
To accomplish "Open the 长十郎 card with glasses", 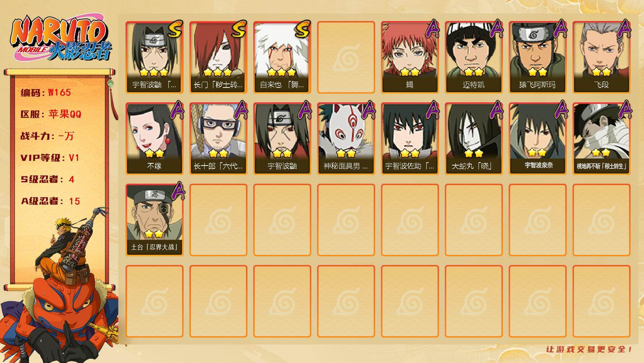I will coord(218,139).
